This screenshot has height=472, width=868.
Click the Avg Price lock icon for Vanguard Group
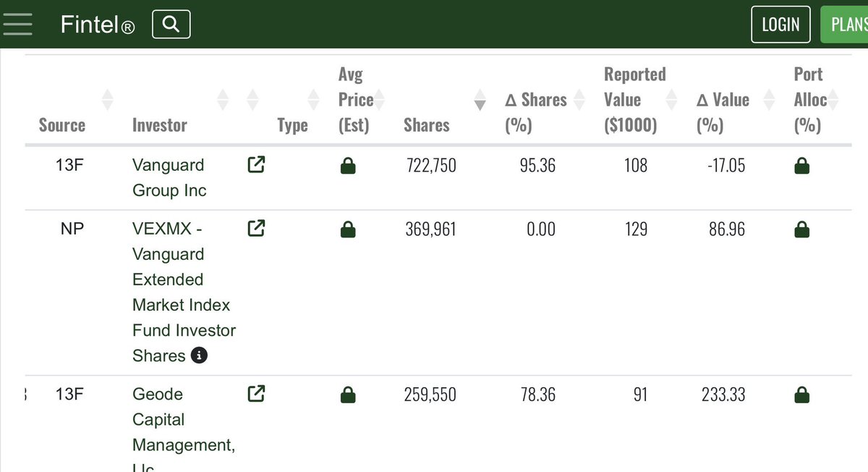[348, 167]
